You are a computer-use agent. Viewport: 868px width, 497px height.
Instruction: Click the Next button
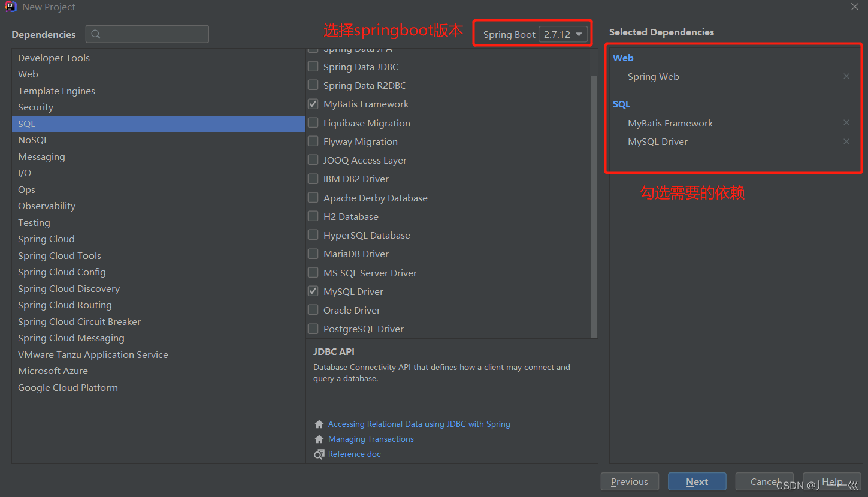[x=697, y=481]
